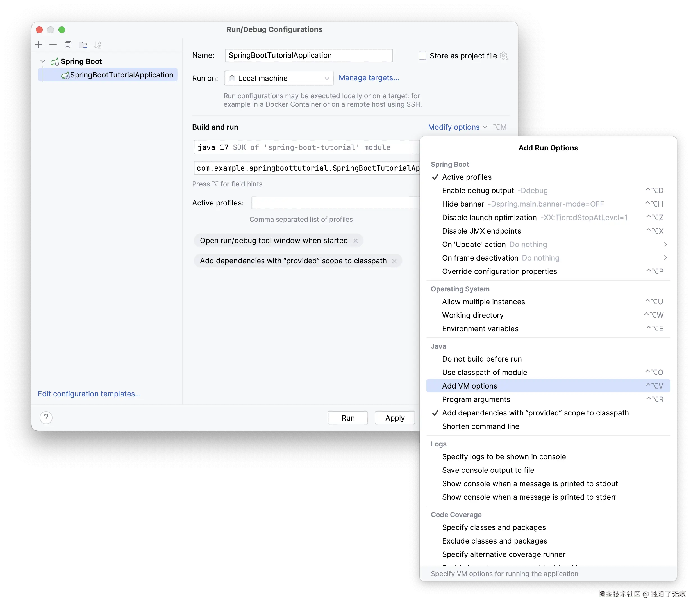
Task: Open the Local machine run target dropdown
Action: 279,78
